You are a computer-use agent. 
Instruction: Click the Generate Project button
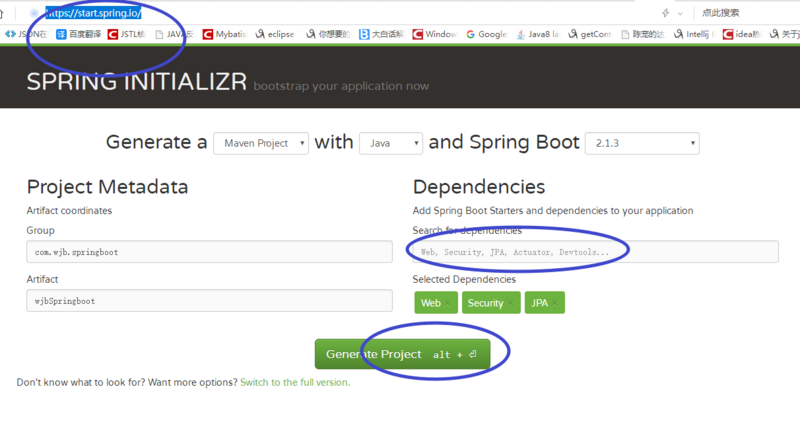403,354
